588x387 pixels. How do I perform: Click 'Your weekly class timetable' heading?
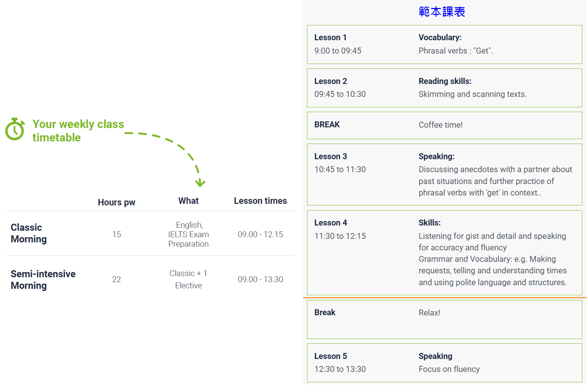78,131
